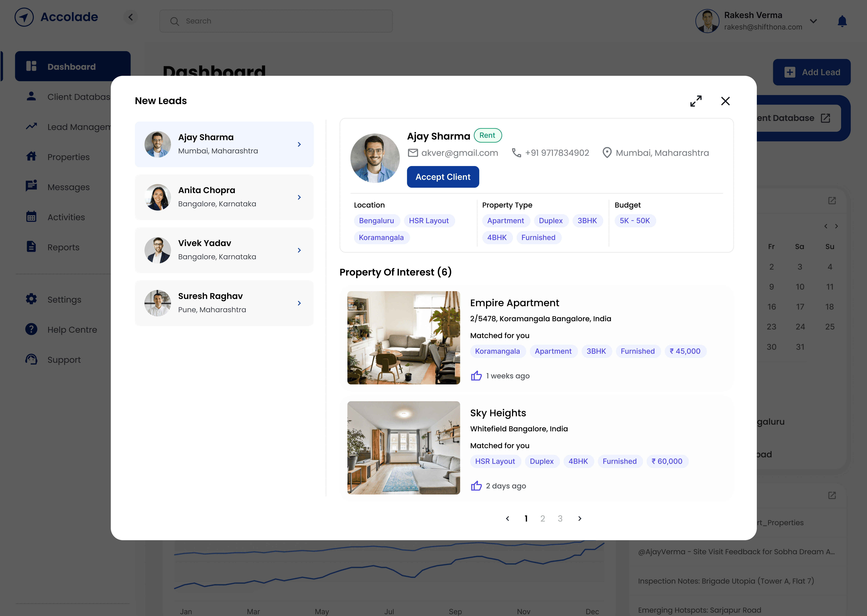Click the Help Centre question mark icon
The image size is (867, 616).
tap(31, 329)
